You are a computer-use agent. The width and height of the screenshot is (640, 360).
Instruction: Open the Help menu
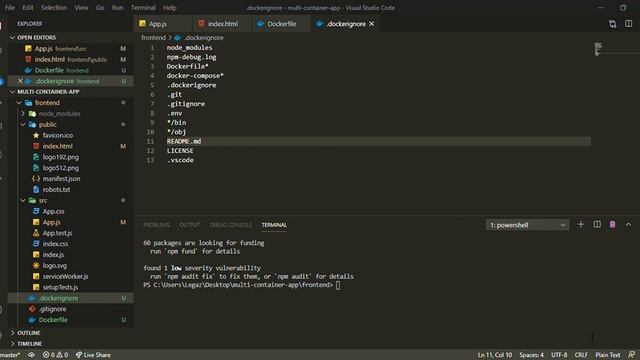click(x=169, y=7)
